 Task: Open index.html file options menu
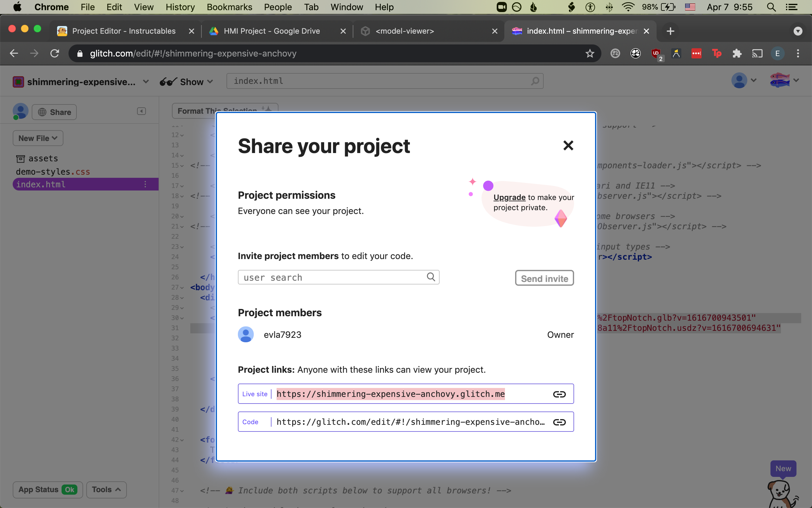click(145, 184)
